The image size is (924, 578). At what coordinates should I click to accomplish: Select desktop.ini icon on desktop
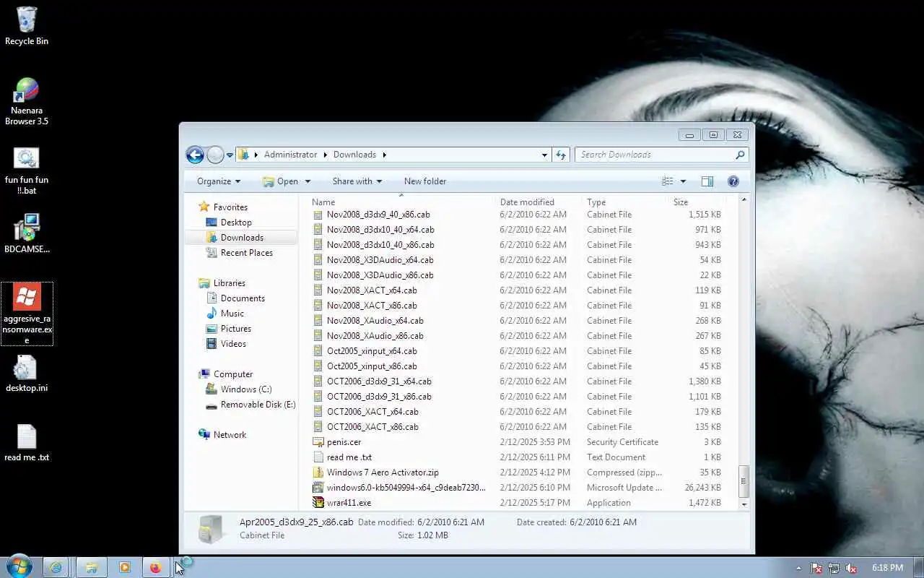click(27, 374)
